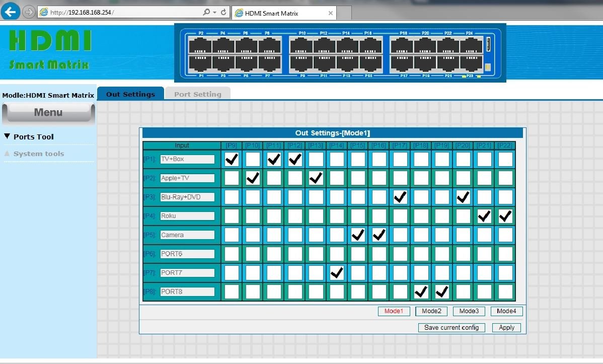The image size is (603, 364).
Task: Click the search magnifier icon in address bar
Action: (x=206, y=12)
